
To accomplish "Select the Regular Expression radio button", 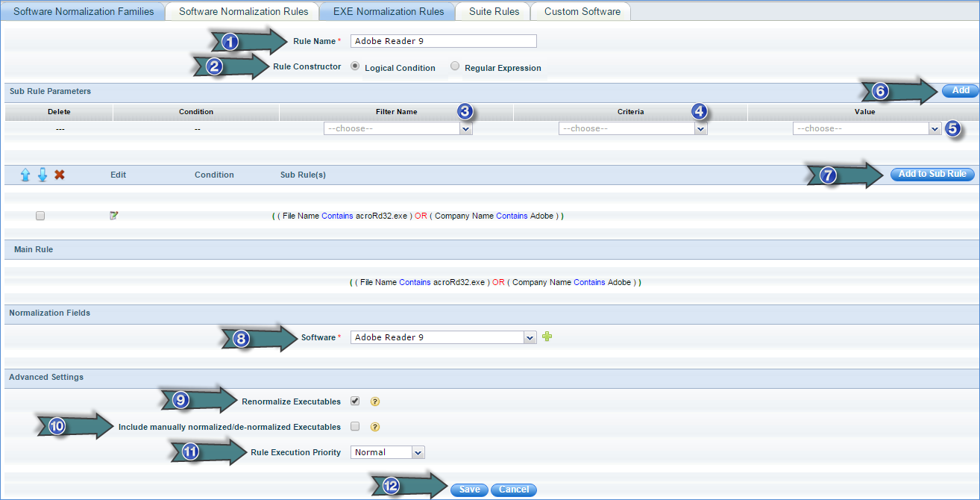I will [455, 66].
